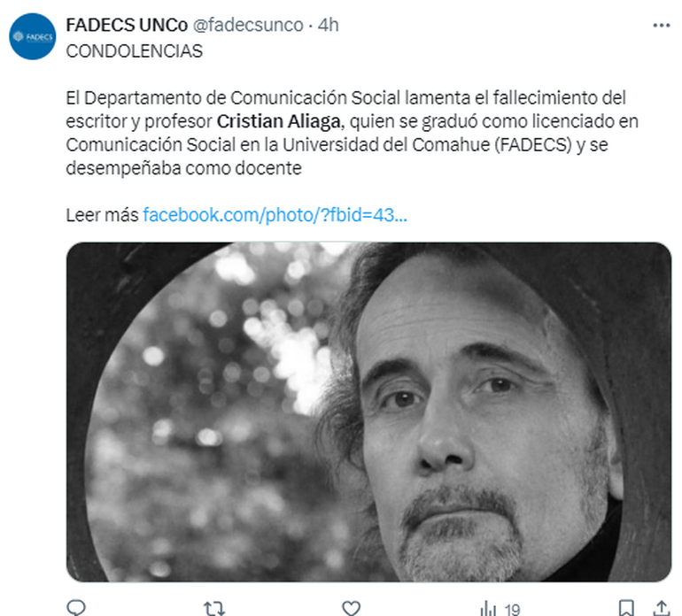The width and height of the screenshot is (682, 616).
Task: Open the three-dot more options menu
Action: pos(661,26)
